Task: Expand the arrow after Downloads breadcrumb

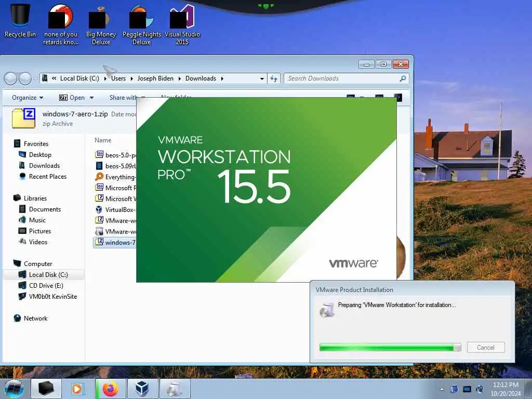Action: 222,78
